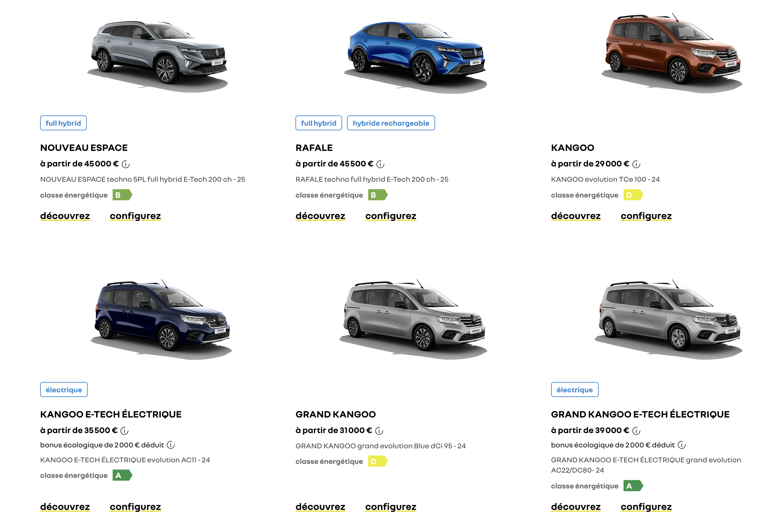The image size is (780, 532).
Task: Open configurez for the Kangoo
Action: (646, 216)
